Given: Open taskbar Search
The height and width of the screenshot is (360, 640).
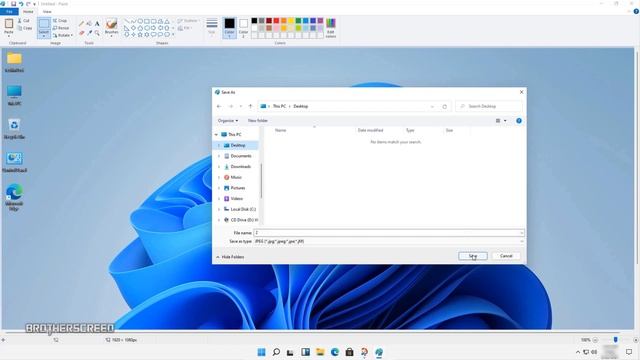Looking at the screenshot, I should [x=276, y=352].
